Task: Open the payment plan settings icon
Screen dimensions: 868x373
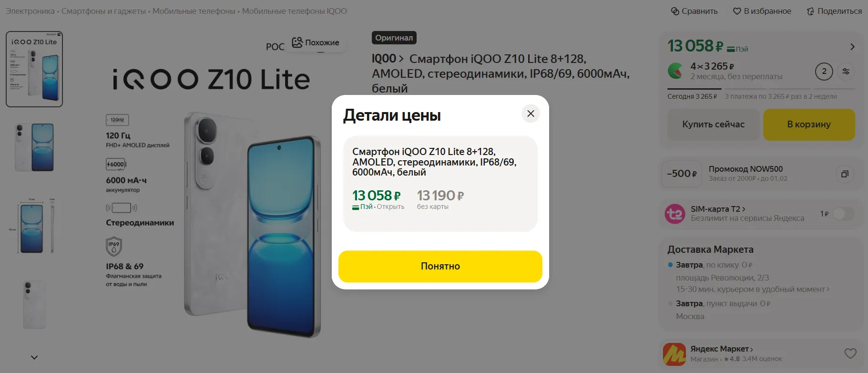Action: [x=846, y=72]
